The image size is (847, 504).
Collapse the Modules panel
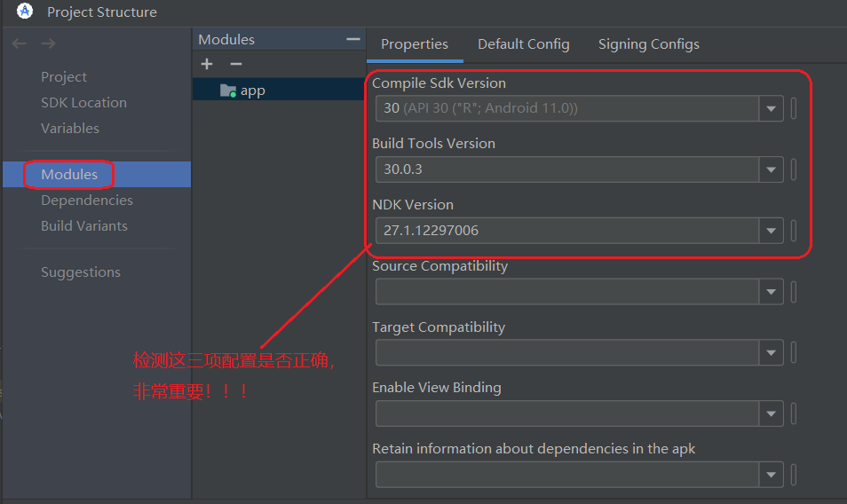pos(353,40)
